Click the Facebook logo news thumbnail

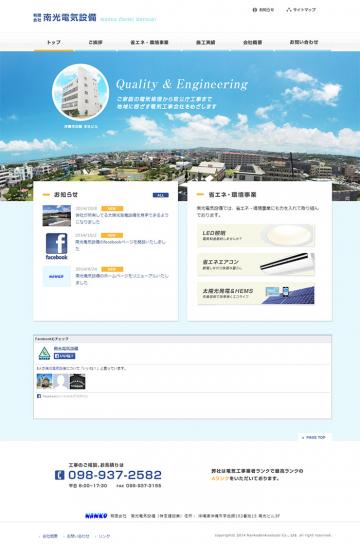point(56,246)
